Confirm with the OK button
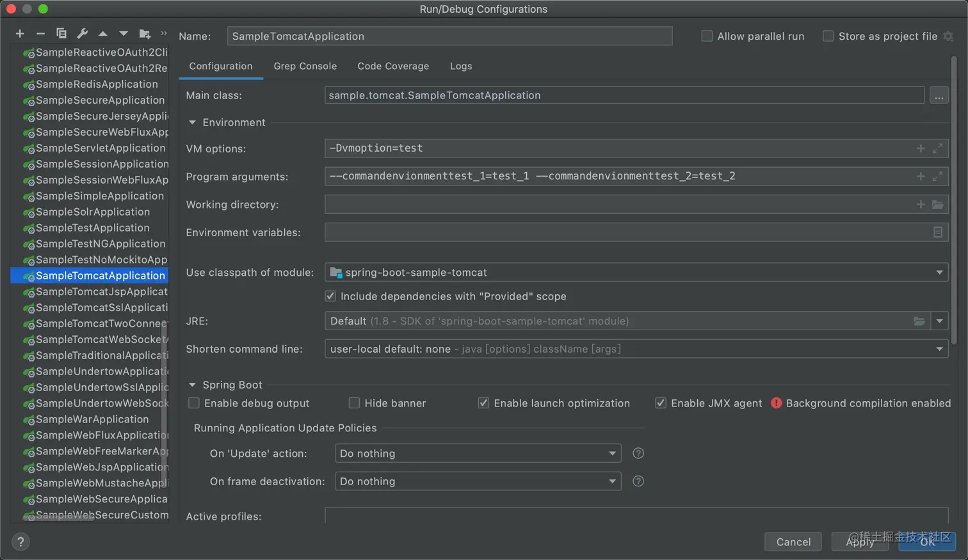This screenshot has width=968, height=560. tap(928, 542)
